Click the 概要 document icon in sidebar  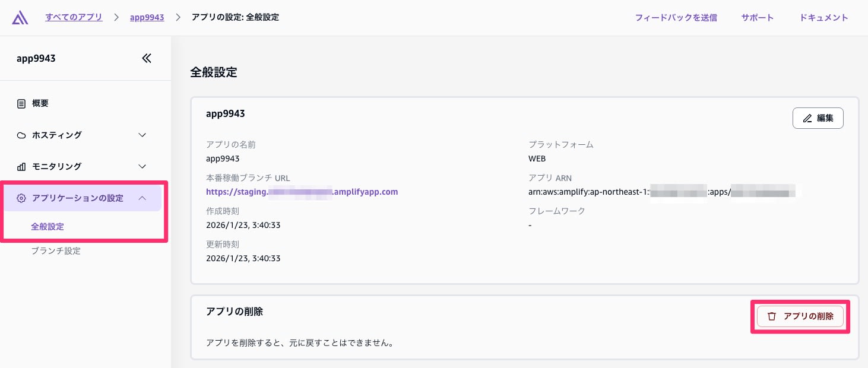[x=21, y=103]
